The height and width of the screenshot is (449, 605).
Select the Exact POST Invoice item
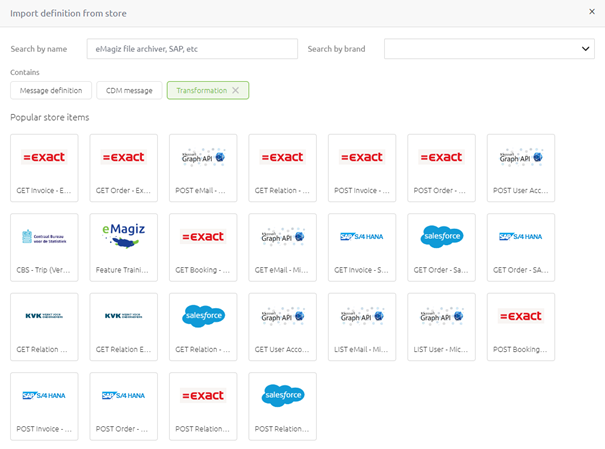click(x=362, y=168)
